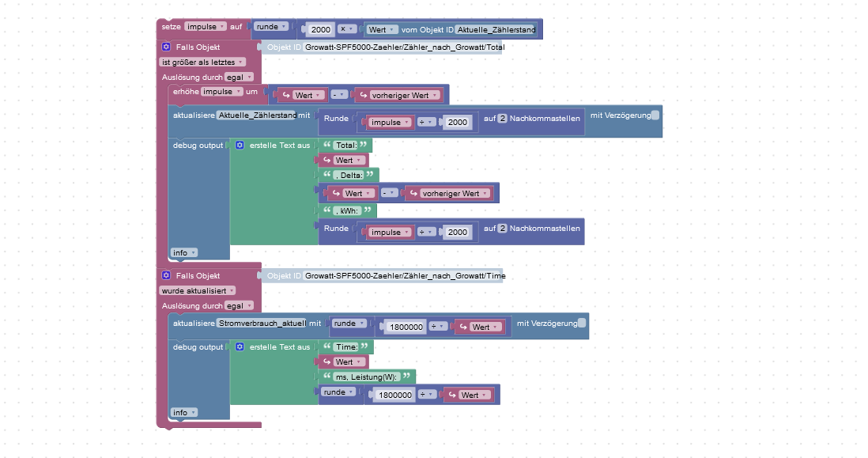The height and width of the screenshot is (458, 868).
Task: Edit the , kWh: text field
Action: click(x=348, y=210)
